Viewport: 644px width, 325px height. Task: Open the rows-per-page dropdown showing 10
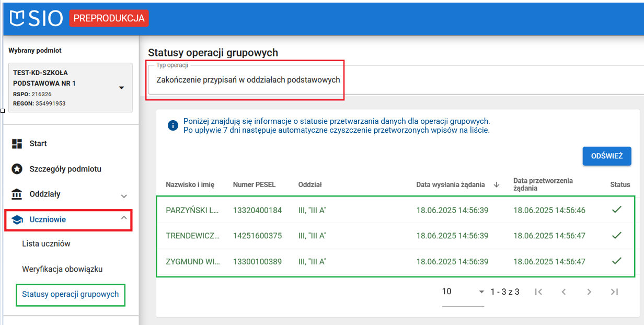pos(463,292)
